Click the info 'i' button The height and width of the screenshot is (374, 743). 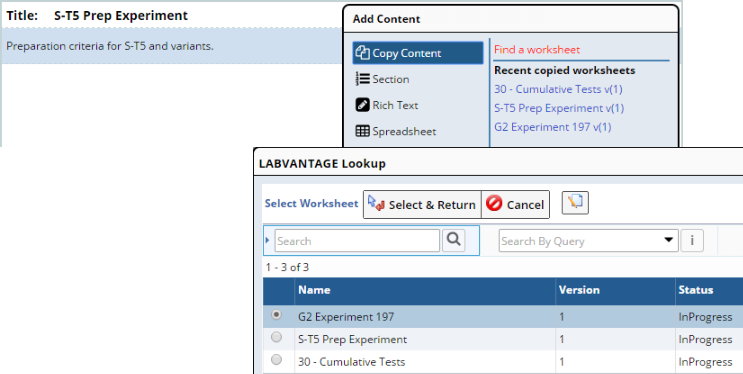[x=692, y=240]
